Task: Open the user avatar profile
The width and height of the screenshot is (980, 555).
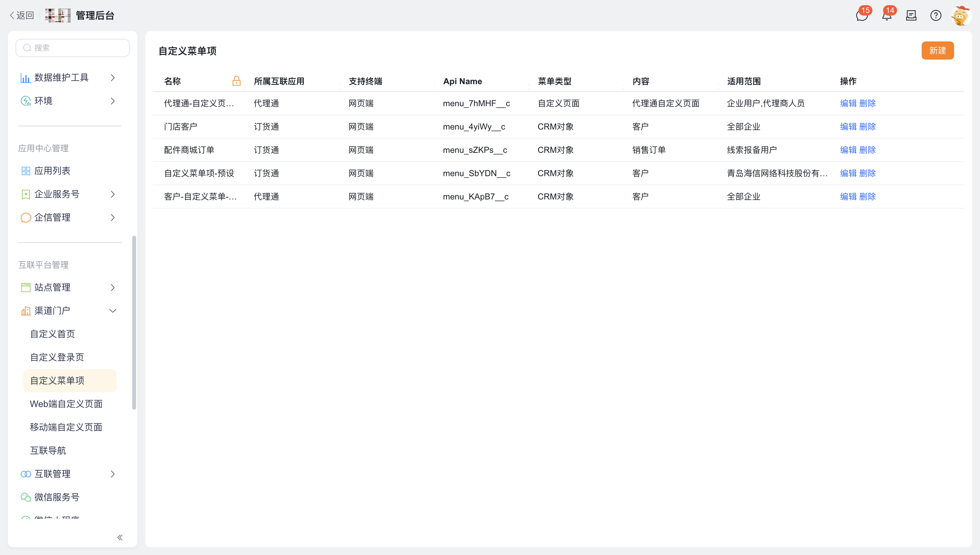Action: (x=961, y=16)
